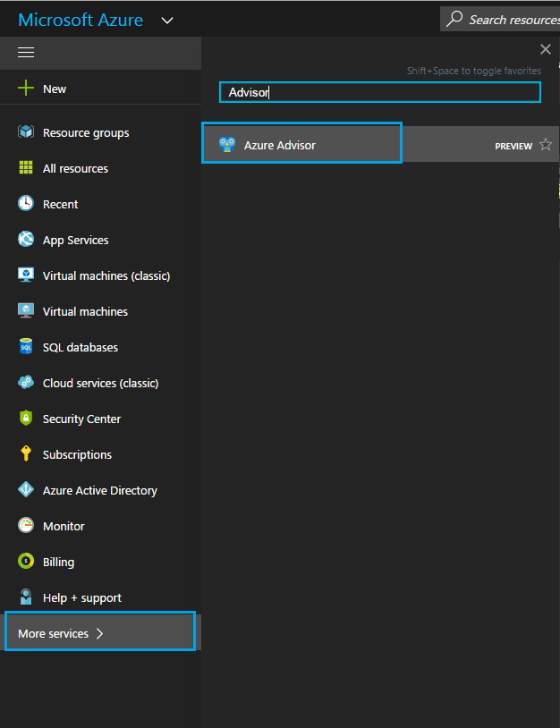
Task: Click the Resource groups cube icon
Action: point(26,132)
